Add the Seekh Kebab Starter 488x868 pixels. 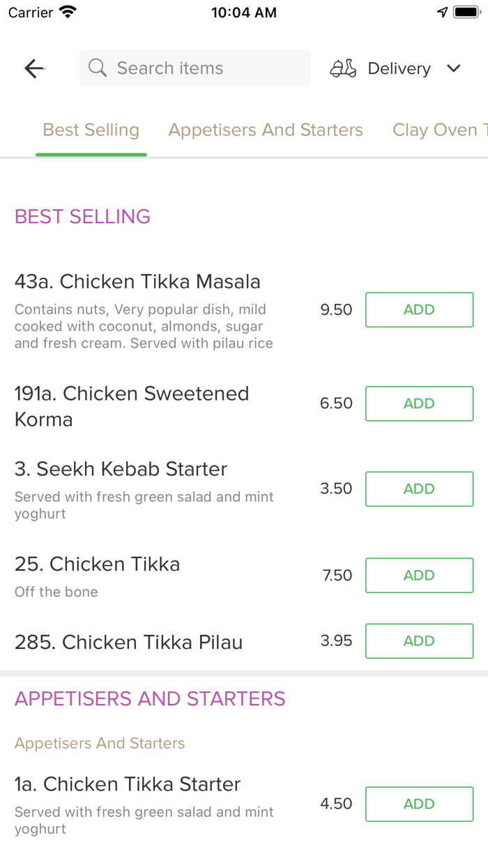(419, 488)
